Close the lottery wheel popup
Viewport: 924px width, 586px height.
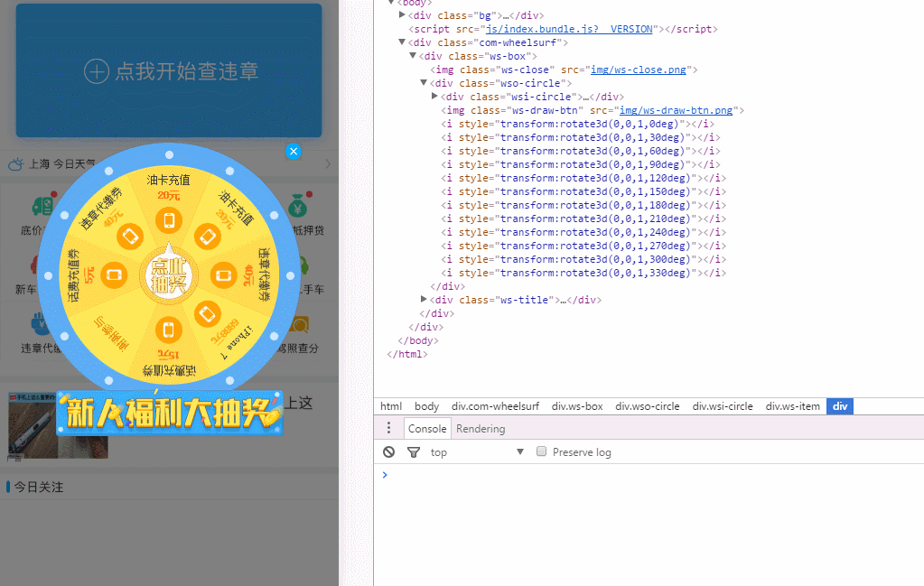(294, 152)
